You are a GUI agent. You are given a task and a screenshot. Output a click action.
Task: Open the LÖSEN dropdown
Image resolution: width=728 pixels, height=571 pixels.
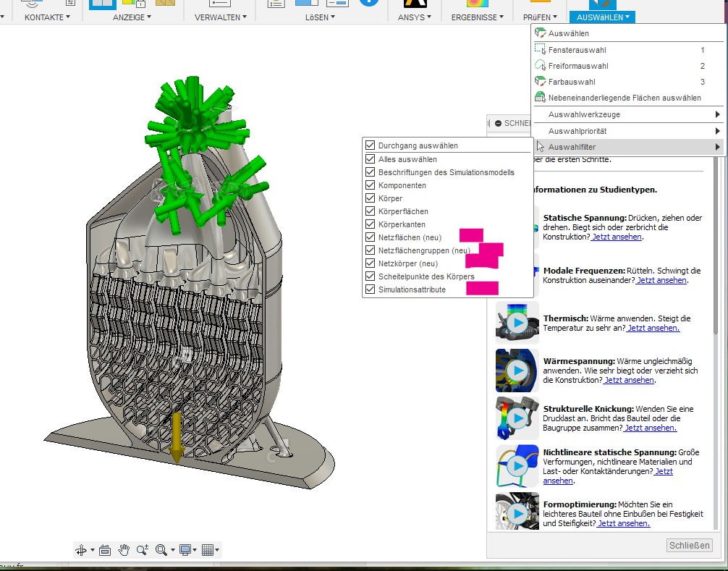(x=321, y=17)
